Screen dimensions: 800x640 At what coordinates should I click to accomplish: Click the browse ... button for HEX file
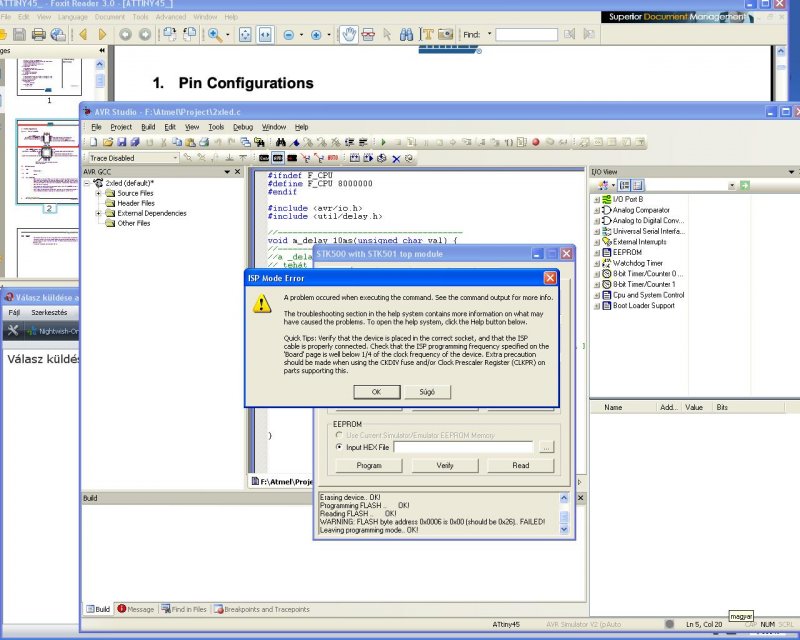pyautogui.click(x=546, y=447)
